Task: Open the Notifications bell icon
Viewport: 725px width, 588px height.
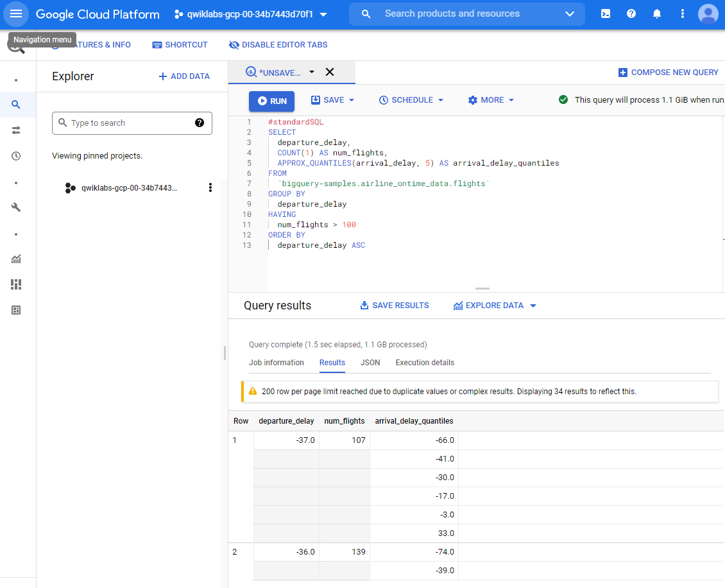Action: (x=656, y=14)
